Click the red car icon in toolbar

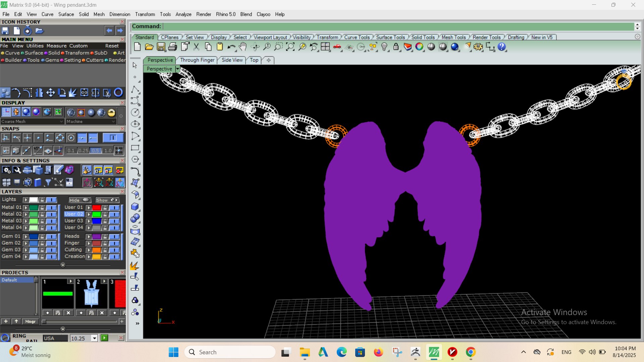click(337, 47)
